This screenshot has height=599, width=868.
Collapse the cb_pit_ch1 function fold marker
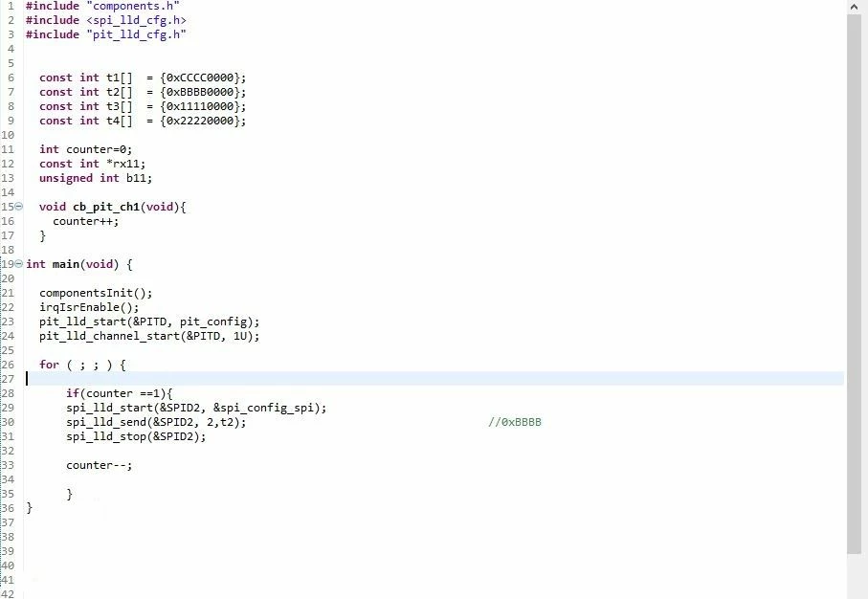(19, 207)
